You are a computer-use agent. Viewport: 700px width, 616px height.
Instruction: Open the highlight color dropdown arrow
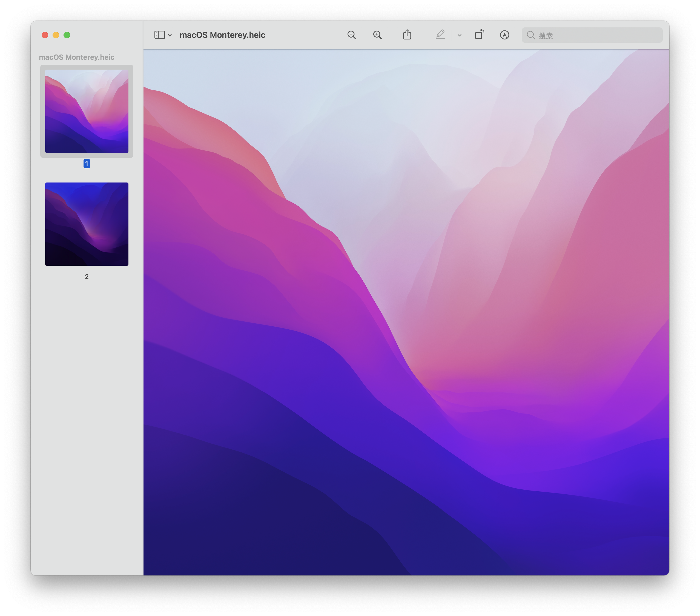[460, 35]
